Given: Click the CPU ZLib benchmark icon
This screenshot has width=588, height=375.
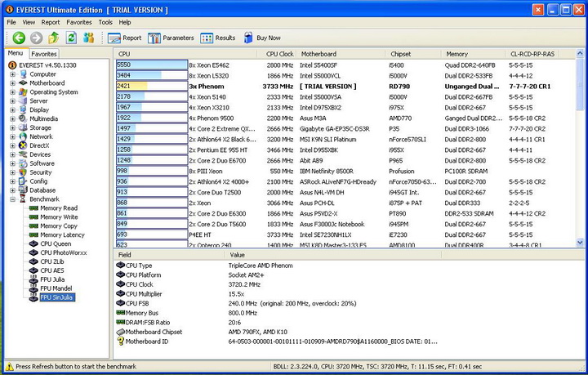Looking at the screenshot, I should pyautogui.click(x=33, y=261).
